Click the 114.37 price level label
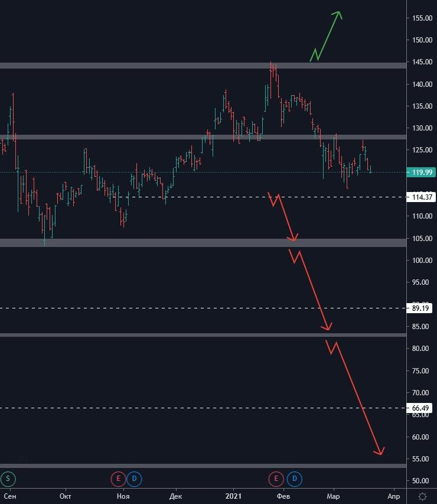The height and width of the screenshot is (504, 437). [x=421, y=197]
